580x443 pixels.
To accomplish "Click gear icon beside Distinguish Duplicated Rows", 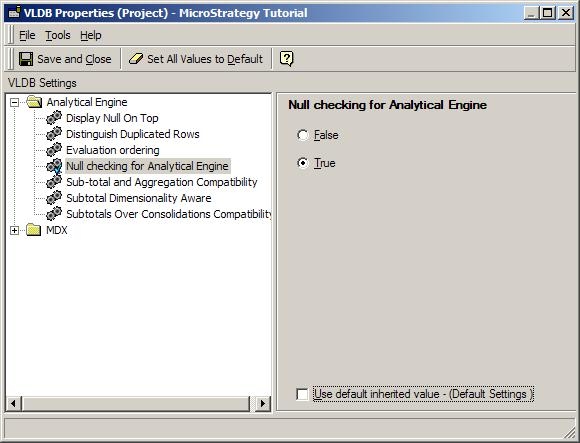I will 54,134.
